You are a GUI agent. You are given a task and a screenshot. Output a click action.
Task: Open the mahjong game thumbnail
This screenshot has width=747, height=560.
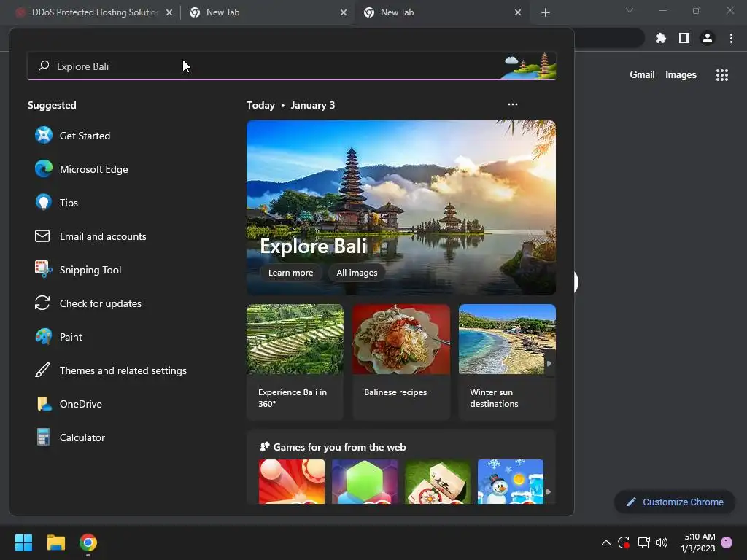438,481
